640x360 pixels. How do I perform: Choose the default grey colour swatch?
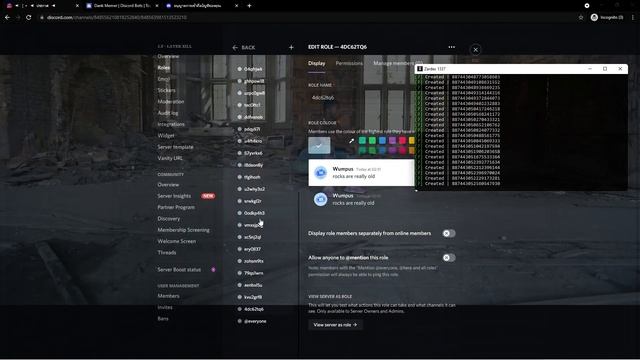[319, 145]
